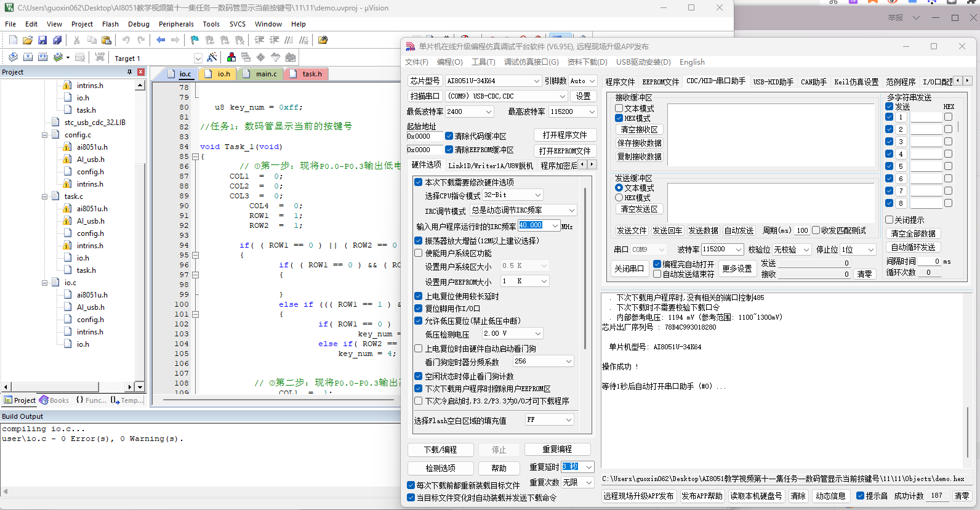Click the Comment selection icon
This screenshot has width=980, height=510.
pyautogui.click(x=289, y=40)
